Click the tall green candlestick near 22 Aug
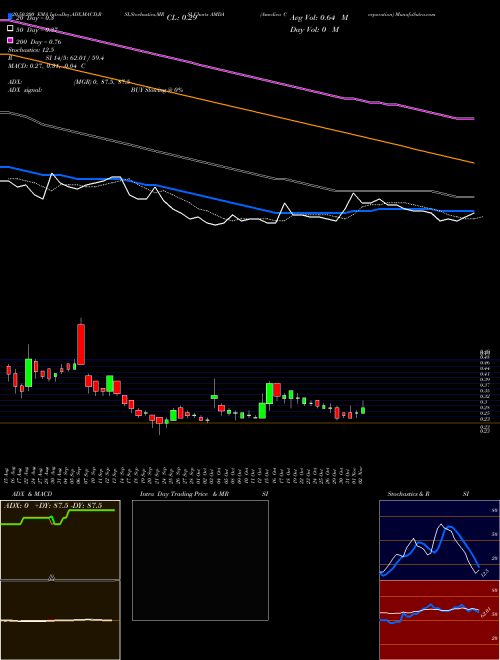This screenshot has height=660, width=500. (x=29, y=373)
